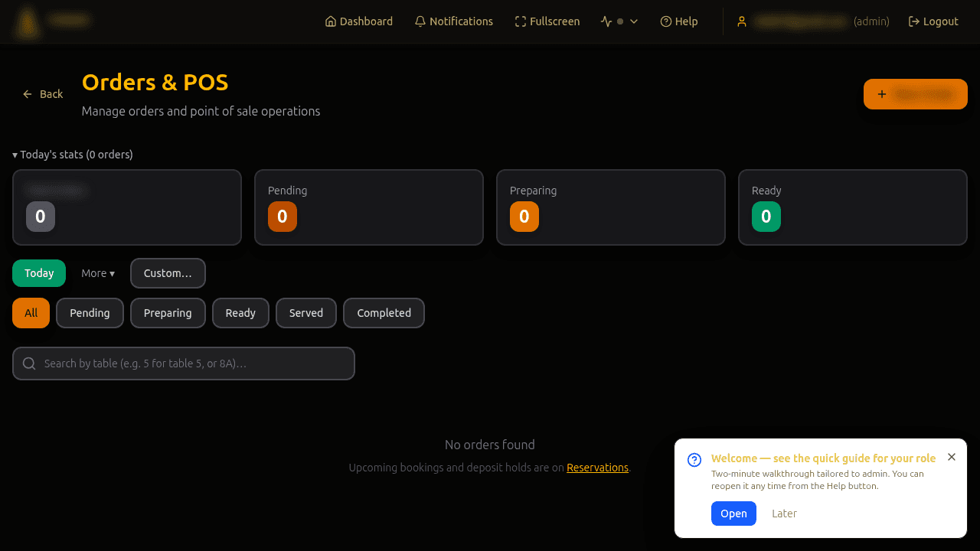Click the app logo
Screen dimensions: 980x551
coord(28,22)
